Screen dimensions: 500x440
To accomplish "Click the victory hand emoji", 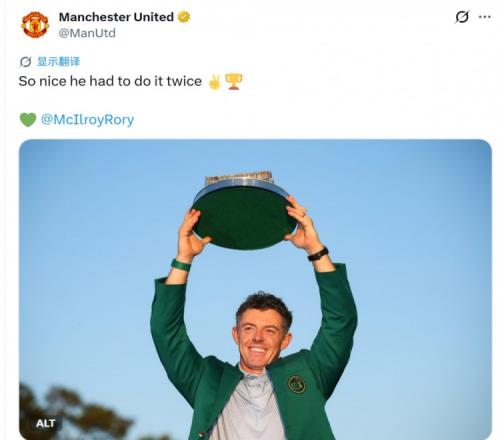I will click(214, 82).
